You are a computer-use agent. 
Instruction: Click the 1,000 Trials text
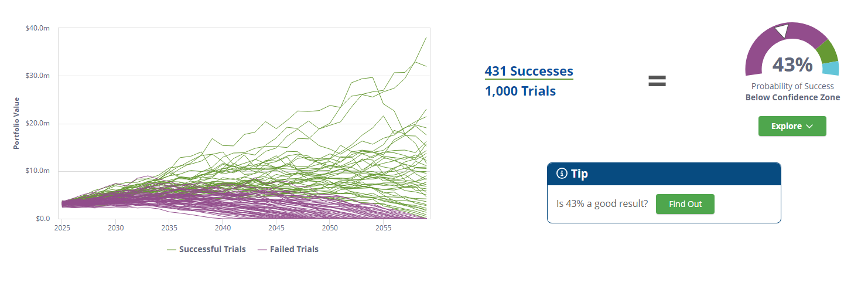(x=520, y=91)
